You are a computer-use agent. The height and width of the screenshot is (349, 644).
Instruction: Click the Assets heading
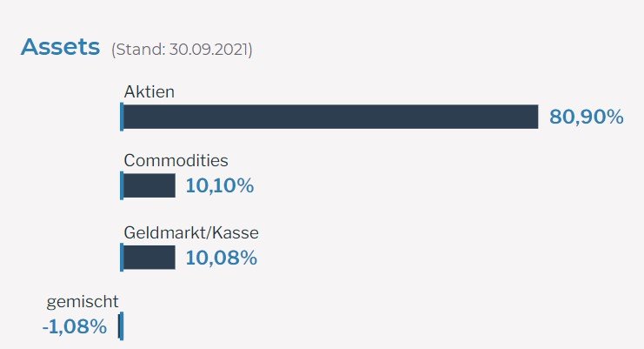60,47
